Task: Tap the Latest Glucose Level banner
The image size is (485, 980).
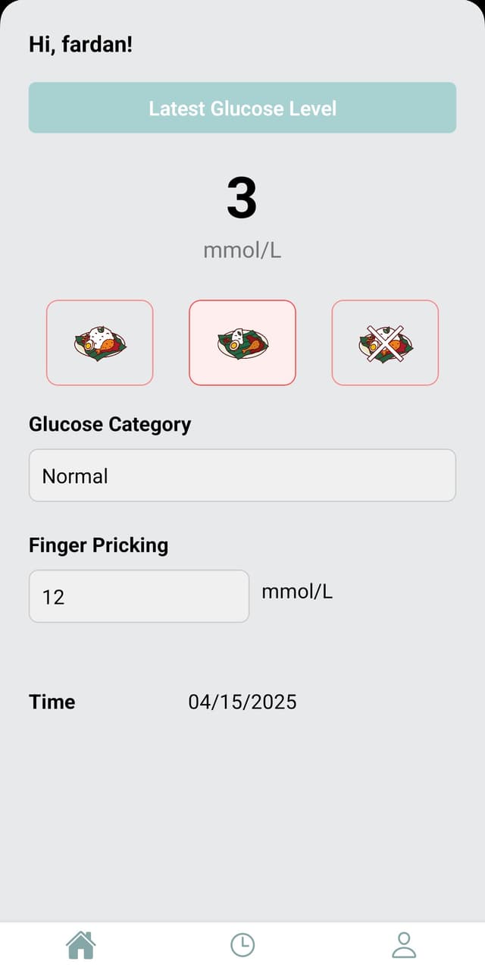Action: click(x=242, y=108)
